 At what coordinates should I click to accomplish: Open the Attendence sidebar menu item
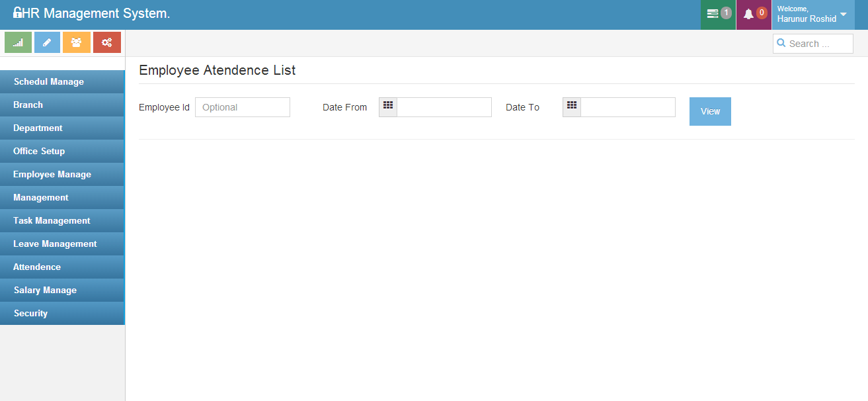(61, 267)
